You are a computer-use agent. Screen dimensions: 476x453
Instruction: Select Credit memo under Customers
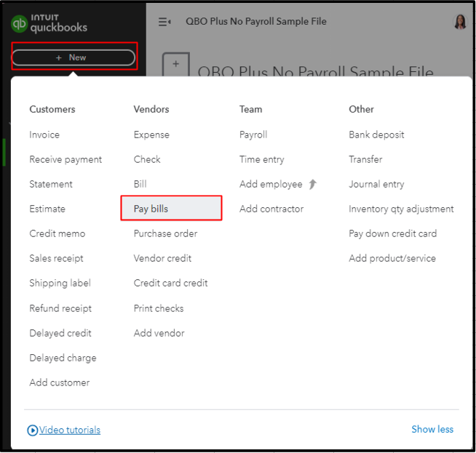pos(57,233)
